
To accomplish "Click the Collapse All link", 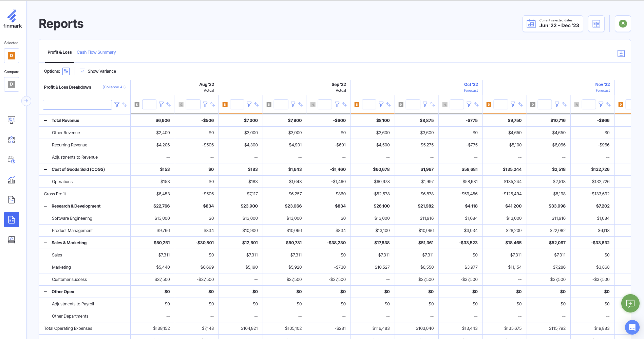I will (x=114, y=87).
